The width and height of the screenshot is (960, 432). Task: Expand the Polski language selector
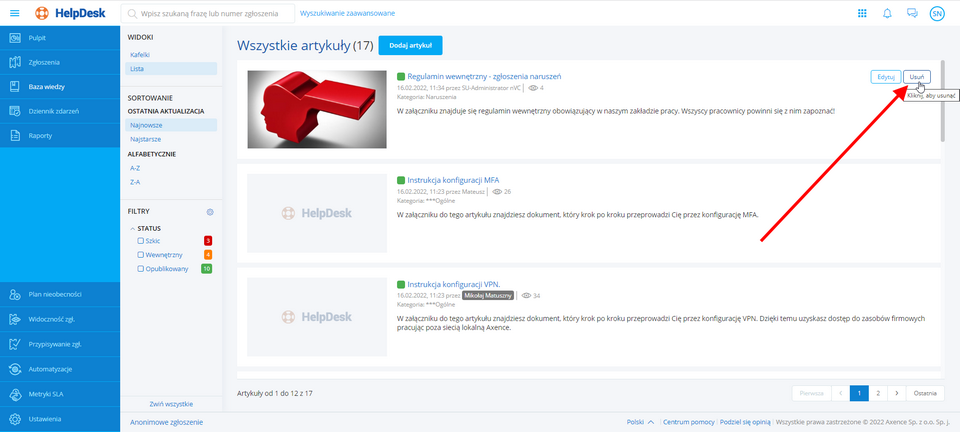coord(640,422)
